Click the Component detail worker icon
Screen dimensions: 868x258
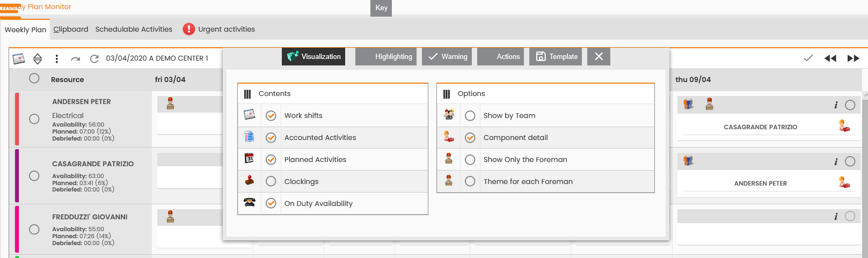pyautogui.click(x=449, y=137)
